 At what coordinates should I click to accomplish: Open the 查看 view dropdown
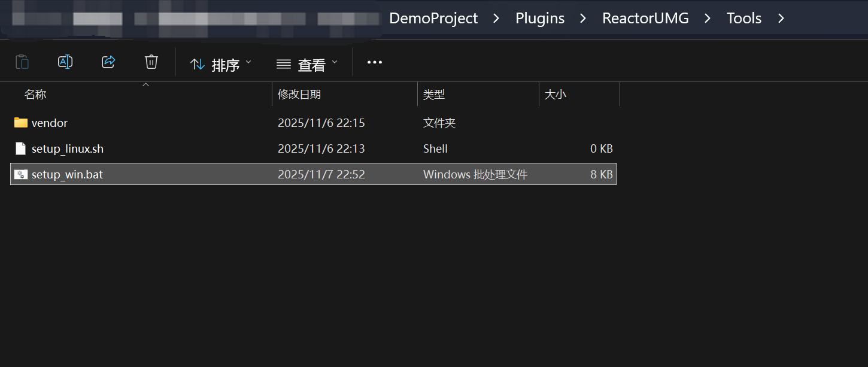[306, 64]
